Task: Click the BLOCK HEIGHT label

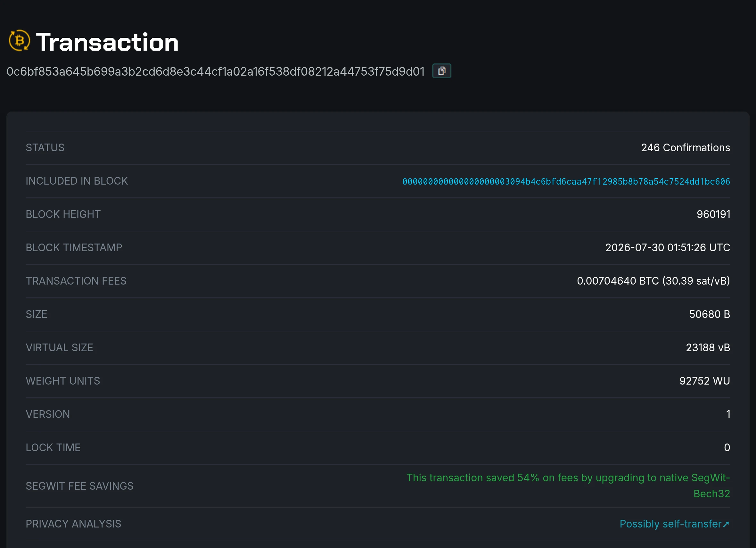Action: (63, 214)
